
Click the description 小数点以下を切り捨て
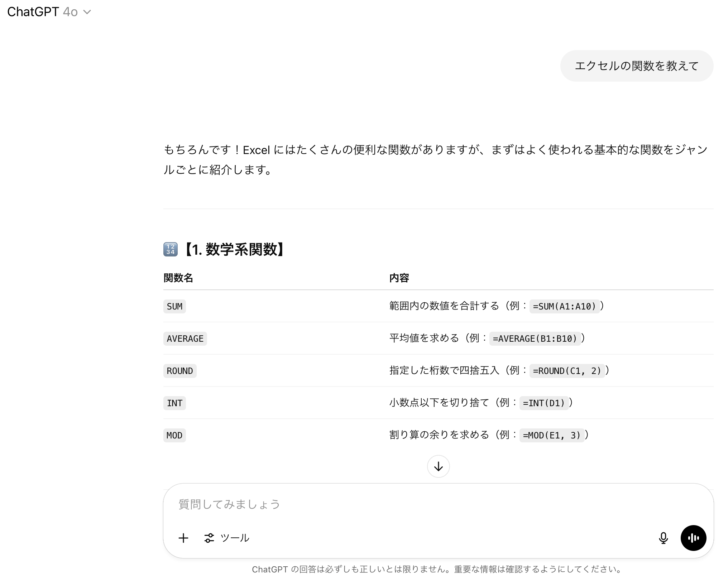(439, 403)
